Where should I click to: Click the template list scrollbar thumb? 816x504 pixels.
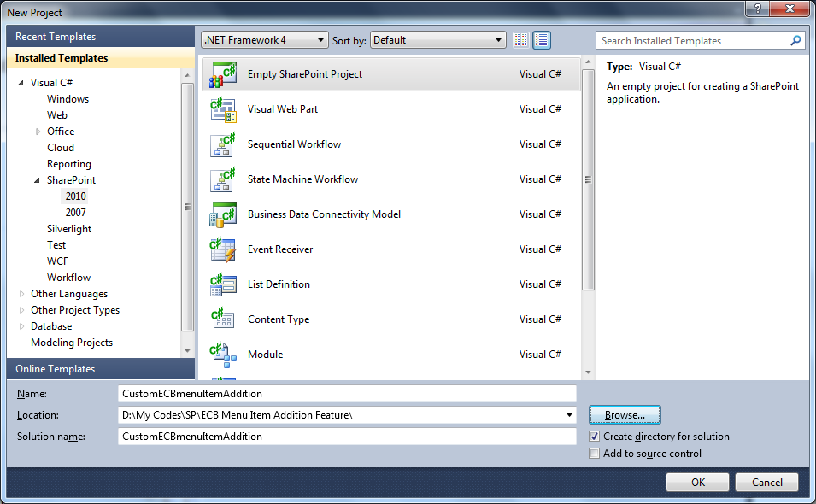coord(588,179)
